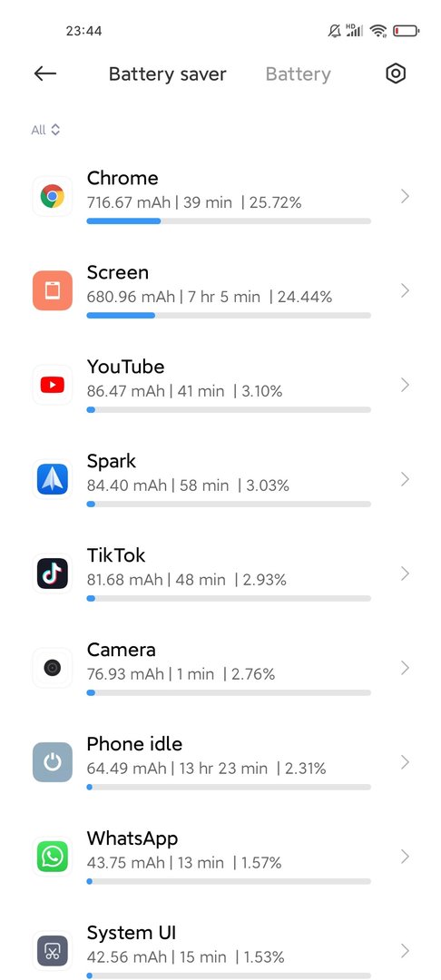Expand System UI details via chevron
This screenshot has width=441, height=980.
[x=405, y=951]
